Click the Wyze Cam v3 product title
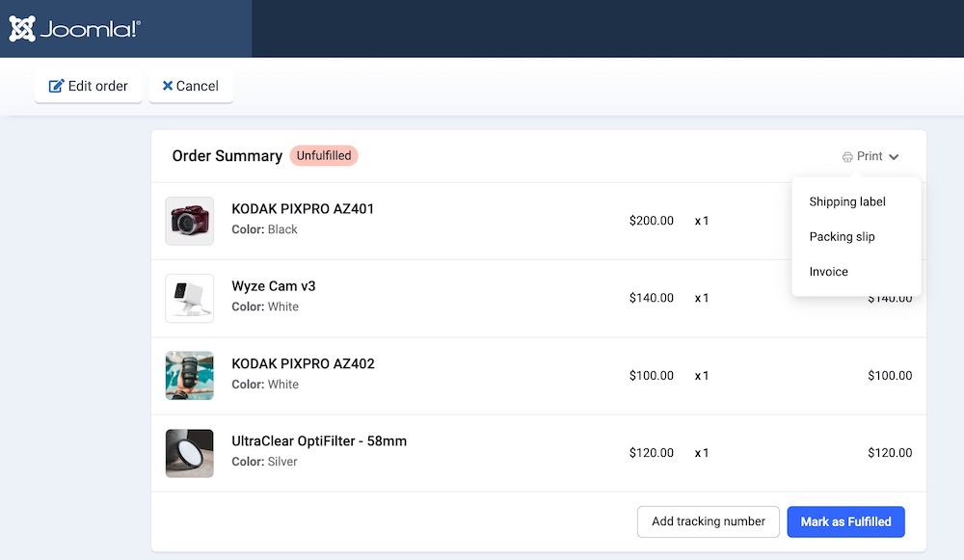Viewport: 964px width, 560px height. 274,286
